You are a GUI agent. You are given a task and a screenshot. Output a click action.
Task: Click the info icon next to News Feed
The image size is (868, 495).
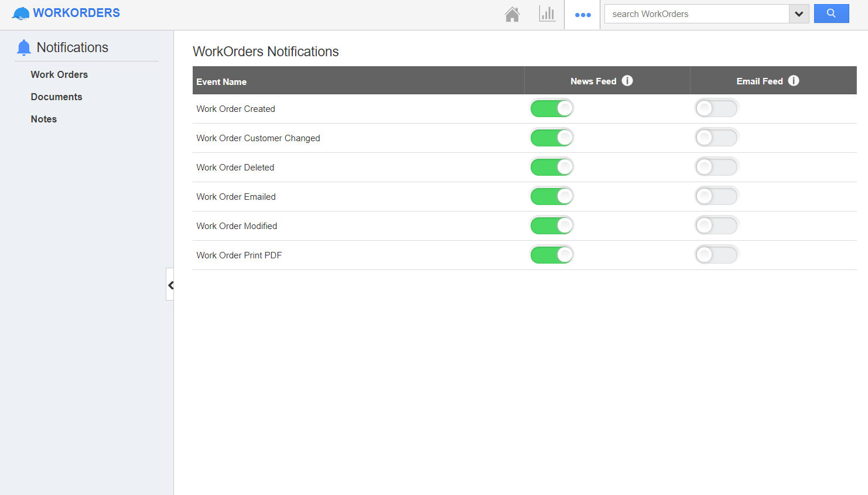click(x=627, y=80)
